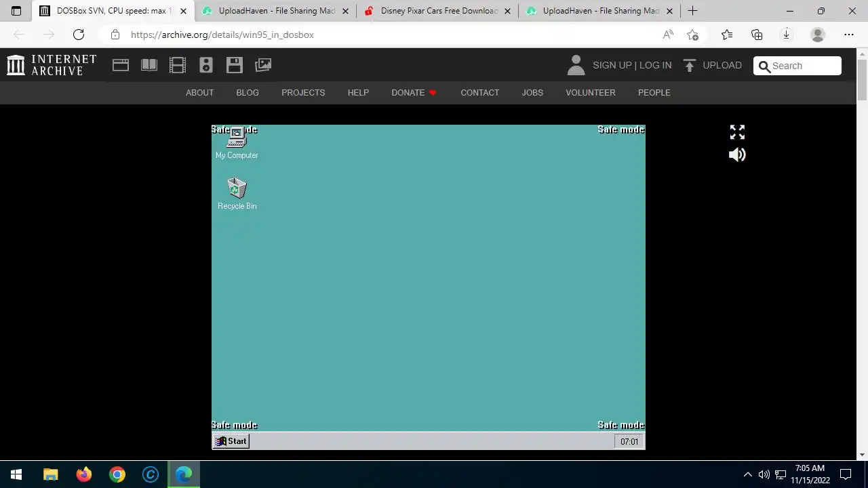Open the ABOUT menu item

coord(199,92)
